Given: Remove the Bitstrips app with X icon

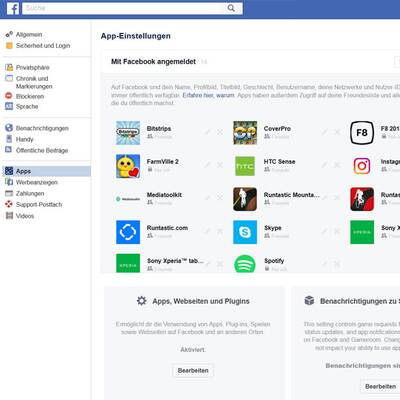Looking at the screenshot, I should 220,132.
